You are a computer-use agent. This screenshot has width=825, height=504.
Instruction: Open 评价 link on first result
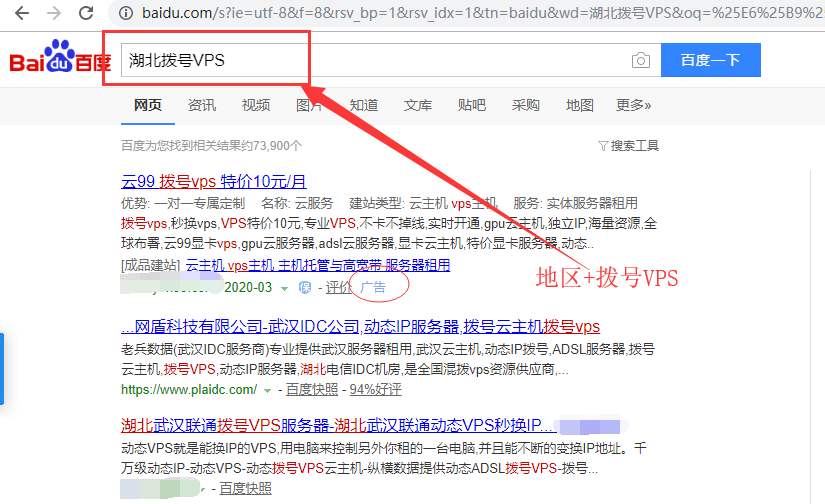point(339,288)
